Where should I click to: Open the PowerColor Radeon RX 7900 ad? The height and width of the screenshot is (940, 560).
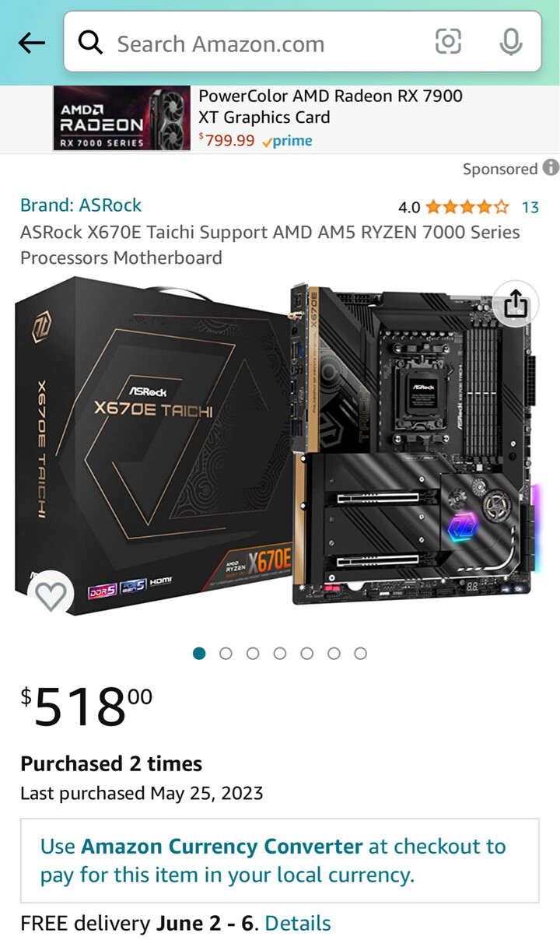(x=280, y=118)
